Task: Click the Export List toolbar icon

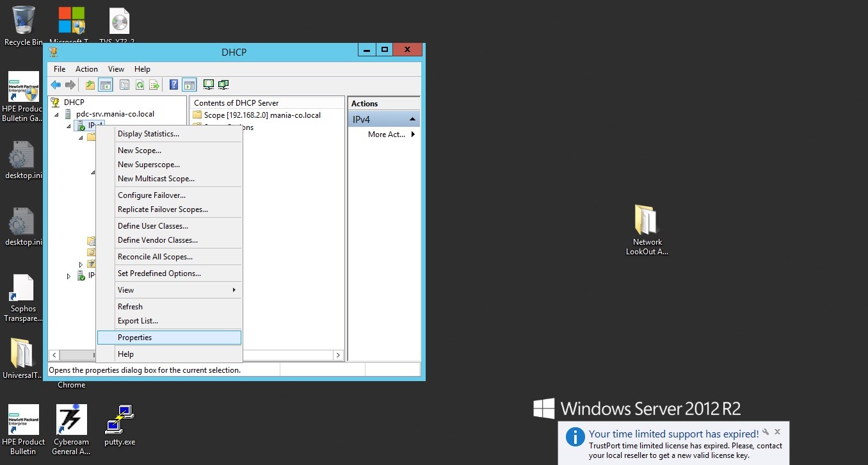Action: (x=154, y=85)
